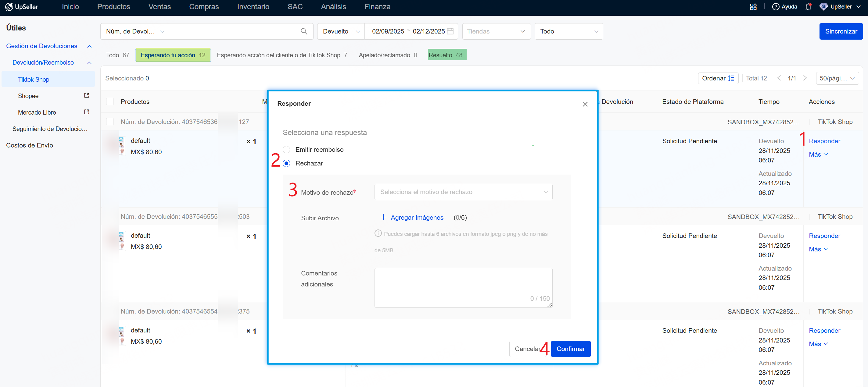
Task: Select the Emitir reembolso radio option
Action: [x=286, y=149]
